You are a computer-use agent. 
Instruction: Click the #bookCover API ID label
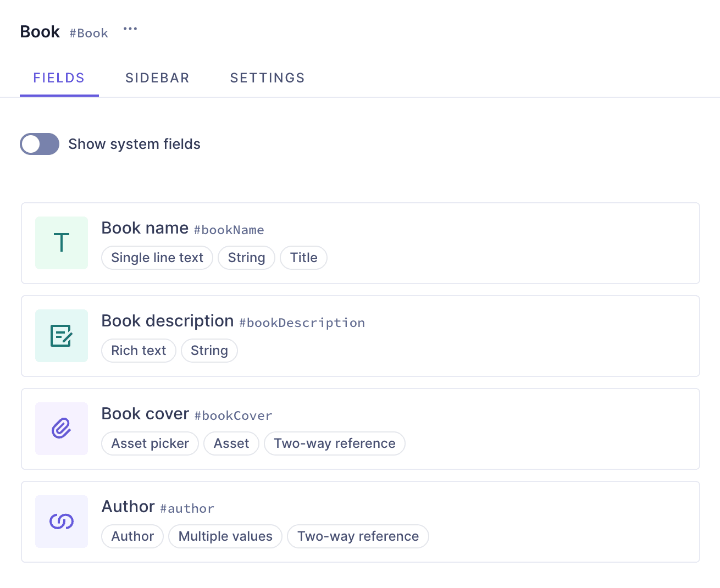coord(234,416)
